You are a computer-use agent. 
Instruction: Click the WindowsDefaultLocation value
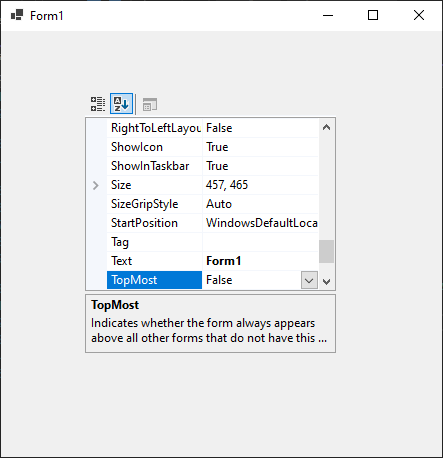[261, 223]
